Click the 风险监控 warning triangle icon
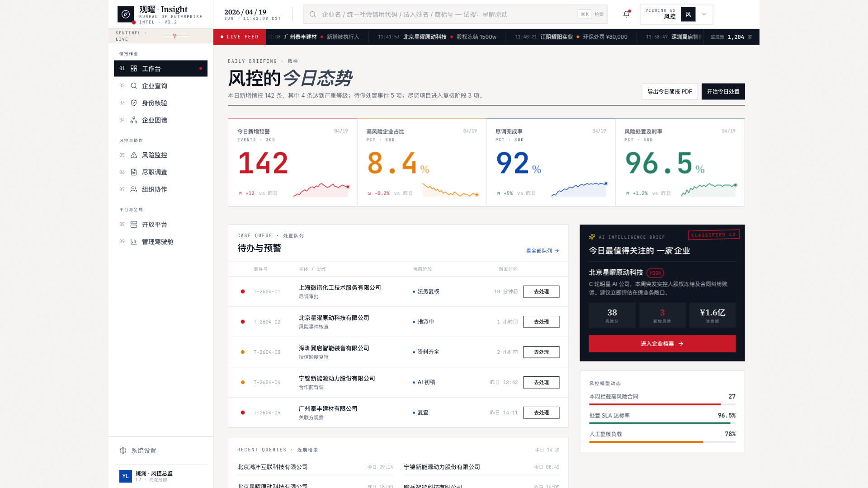 coord(133,155)
